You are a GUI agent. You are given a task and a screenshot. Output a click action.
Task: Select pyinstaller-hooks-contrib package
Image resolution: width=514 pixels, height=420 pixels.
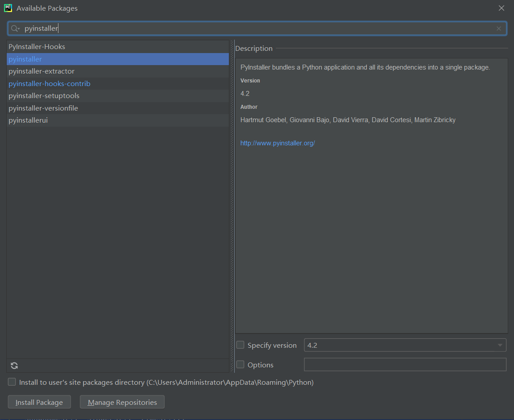(118, 84)
